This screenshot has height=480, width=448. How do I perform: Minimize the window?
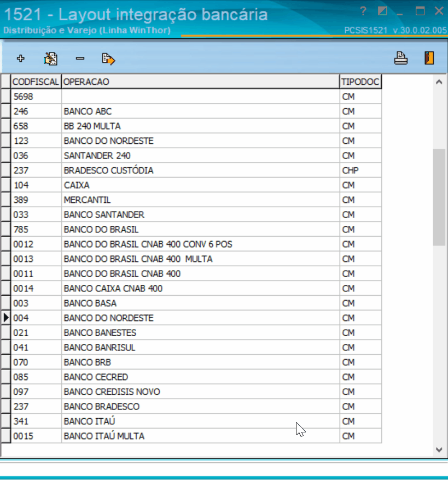(x=400, y=14)
